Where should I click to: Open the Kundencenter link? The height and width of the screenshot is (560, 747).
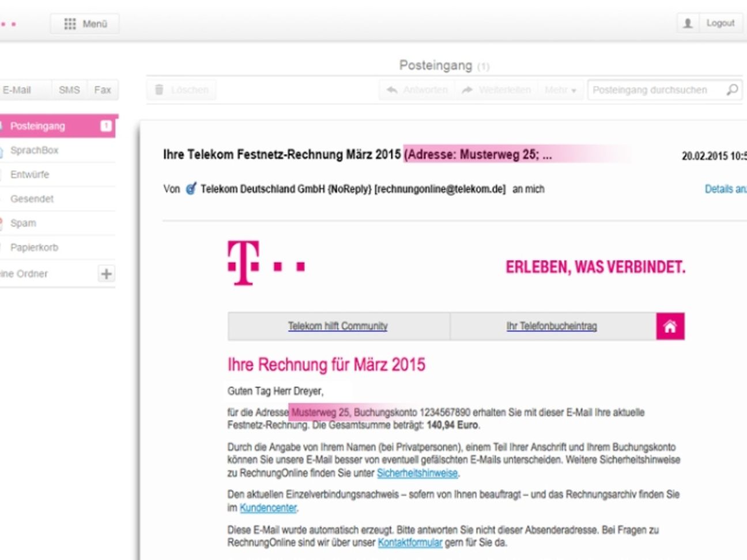point(268,508)
